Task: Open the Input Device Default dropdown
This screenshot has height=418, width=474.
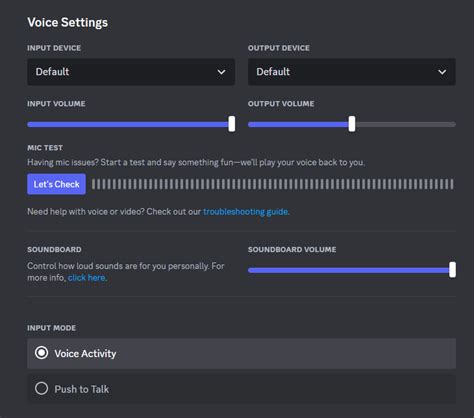Action: (131, 72)
